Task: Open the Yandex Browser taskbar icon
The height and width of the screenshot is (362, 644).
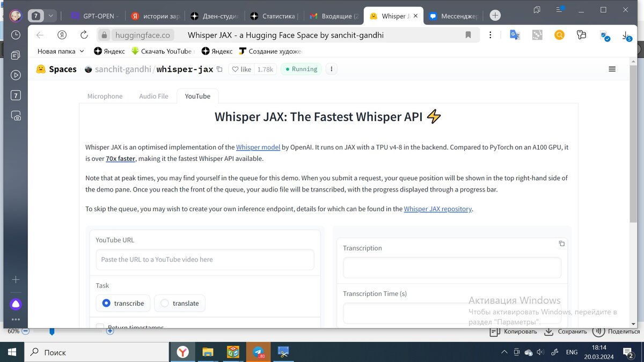Action: coord(183,352)
